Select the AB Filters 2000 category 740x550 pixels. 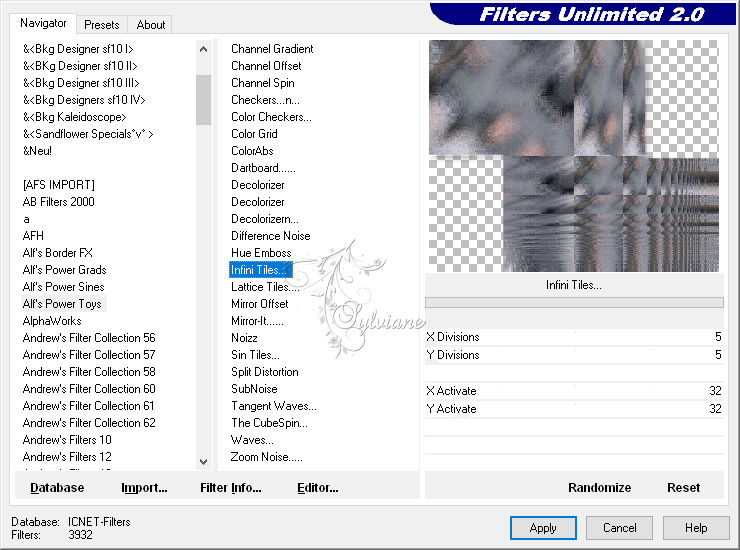click(x=59, y=202)
